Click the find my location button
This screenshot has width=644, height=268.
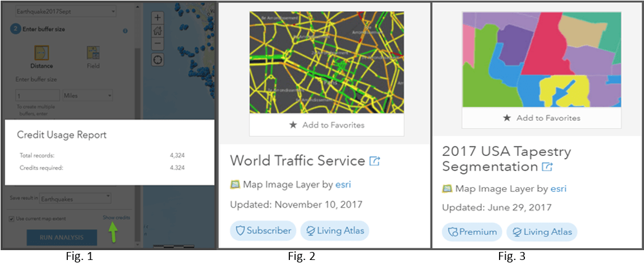(x=158, y=60)
